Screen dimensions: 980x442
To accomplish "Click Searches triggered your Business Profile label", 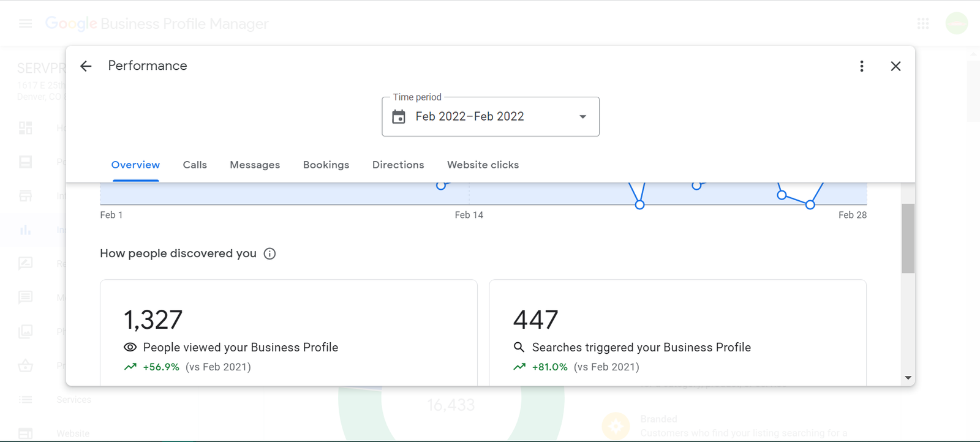I will [x=641, y=347].
